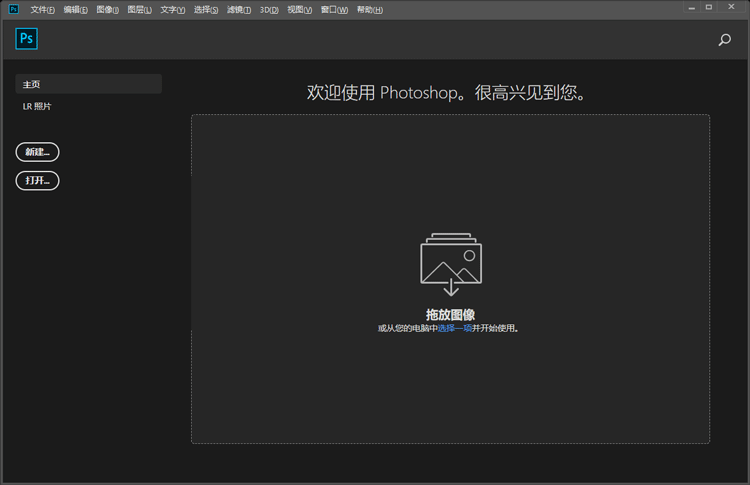
Task: Close the Photoshop window
Action: pos(731,7)
